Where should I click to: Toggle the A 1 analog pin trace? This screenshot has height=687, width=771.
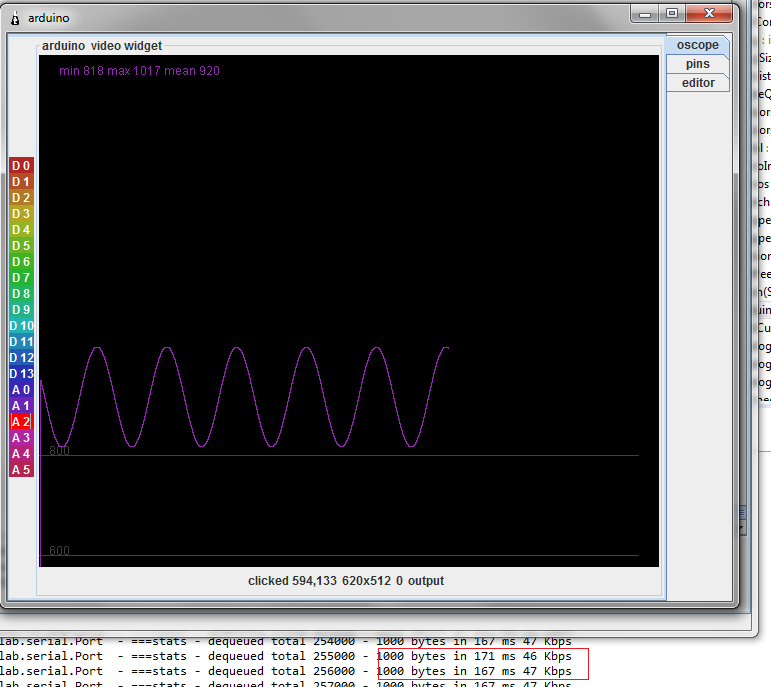[21, 406]
